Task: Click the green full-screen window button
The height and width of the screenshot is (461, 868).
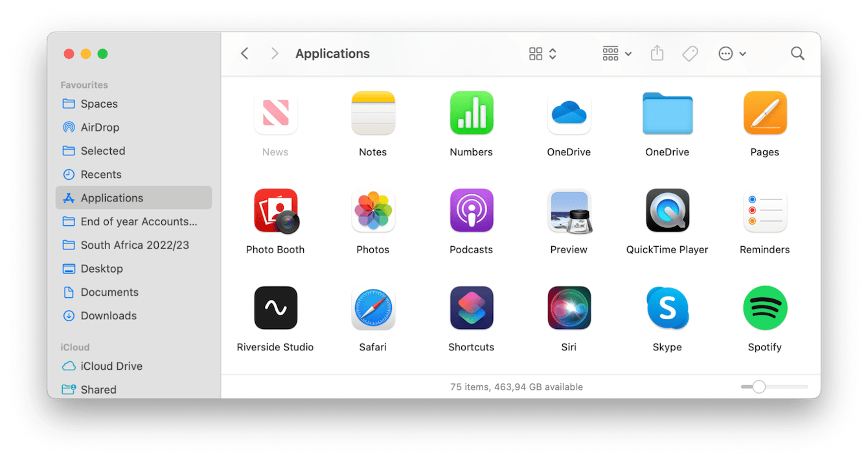Action: pyautogui.click(x=102, y=54)
